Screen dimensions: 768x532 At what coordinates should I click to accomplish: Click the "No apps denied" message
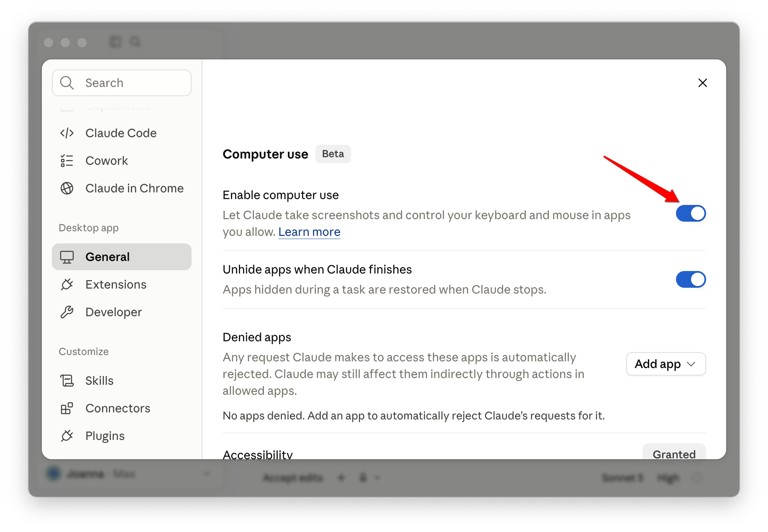(414, 416)
